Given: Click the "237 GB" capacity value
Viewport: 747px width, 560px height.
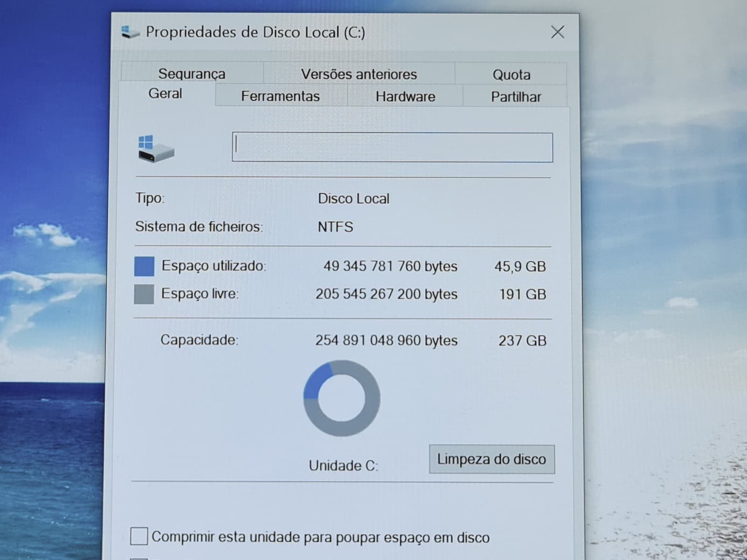Looking at the screenshot, I should click(522, 341).
